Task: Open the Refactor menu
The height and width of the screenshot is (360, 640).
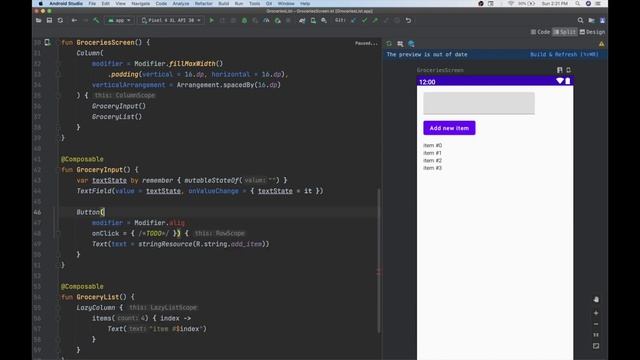Action: tap(204, 4)
